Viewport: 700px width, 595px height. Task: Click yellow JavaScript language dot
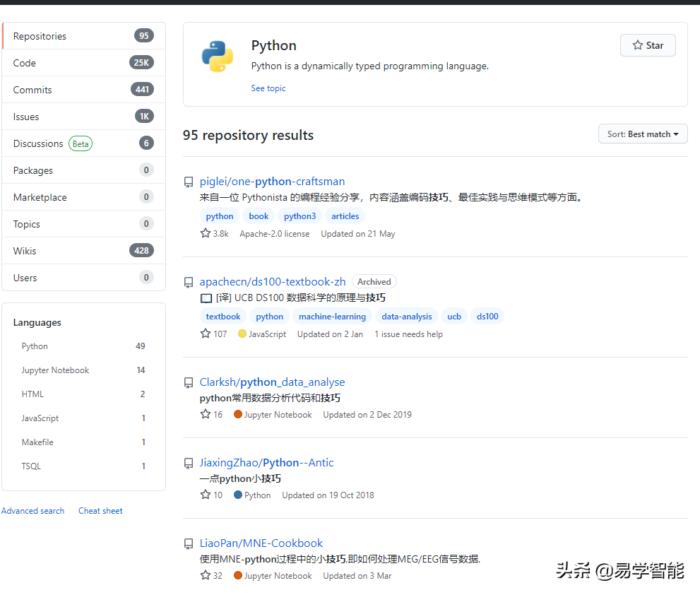pyautogui.click(x=242, y=334)
